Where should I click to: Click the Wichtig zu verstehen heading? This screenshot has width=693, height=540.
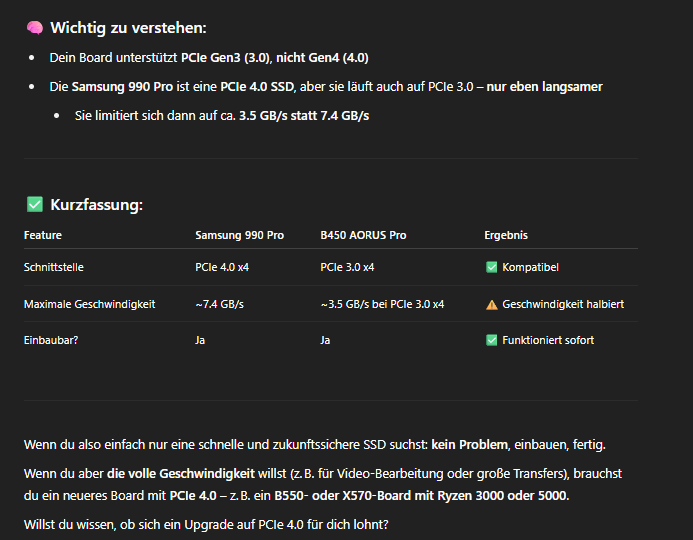pos(128,28)
